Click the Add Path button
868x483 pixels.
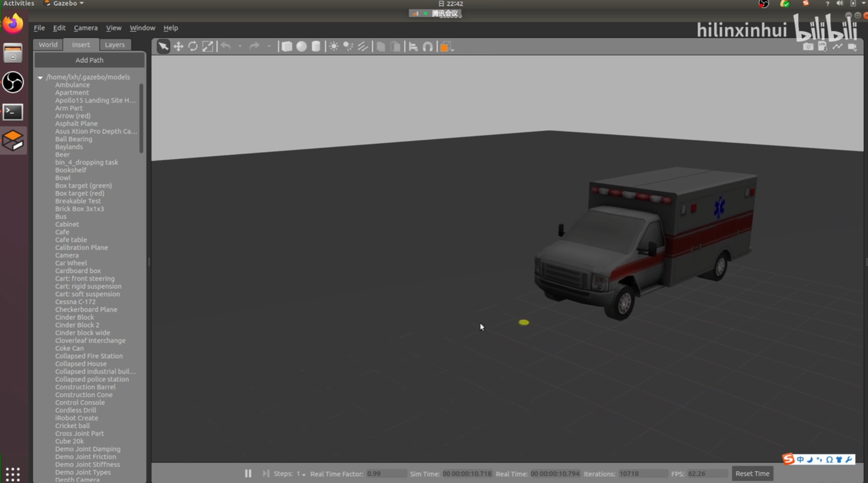tap(89, 60)
